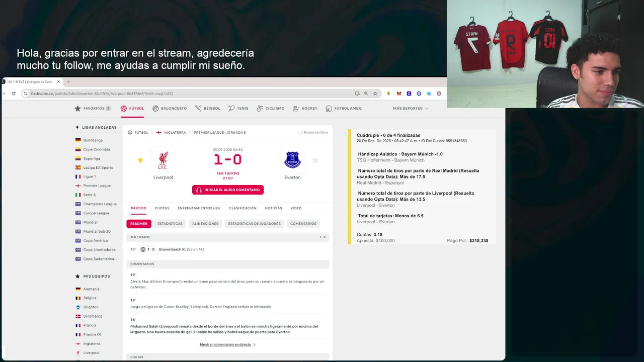644x362 pixels.
Task: Select Béisbol sport
Action: pyautogui.click(x=207, y=108)
